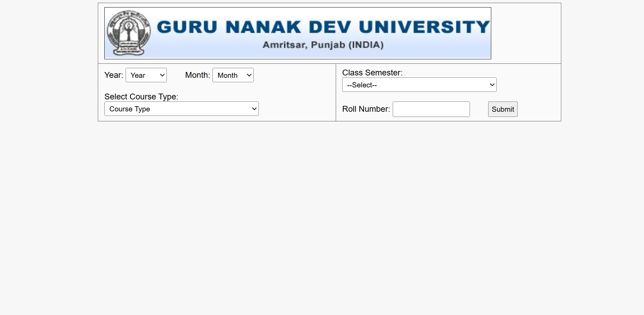Image resolution: width=644 pixels, height=315 pixels.
Task: Click the 'Amritsar, Punjab (INDIA)' subtitle text
Action: click(x=323, y=45)
